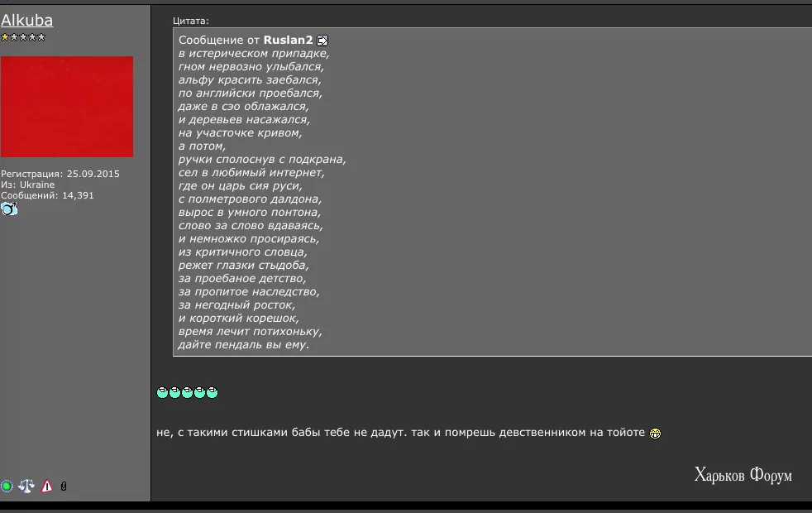Click the green online status indicator

pyautogui.click(x=7, y=486)
